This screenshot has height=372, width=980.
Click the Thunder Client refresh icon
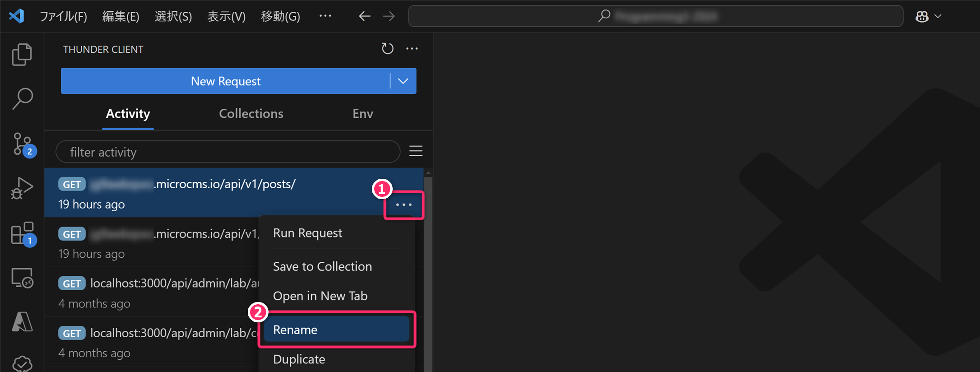pos(387,49)
